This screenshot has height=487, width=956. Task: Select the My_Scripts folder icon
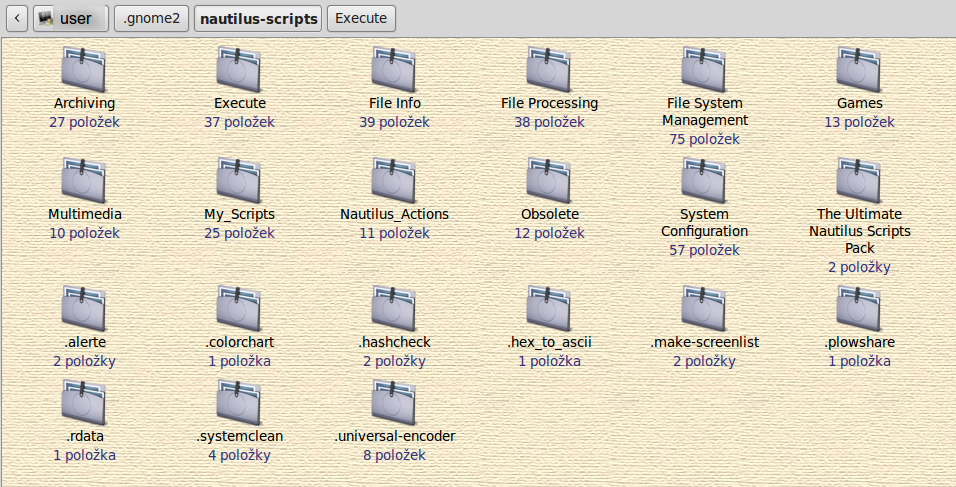(x=239, y=180)
